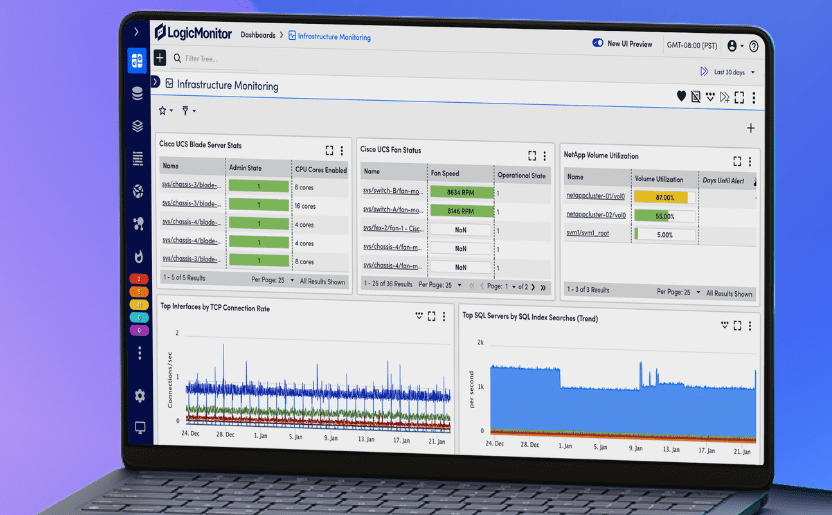This screenshot has height=515, width=832.
Task: Click the crossed-out document icon
Action: [696, 97]
